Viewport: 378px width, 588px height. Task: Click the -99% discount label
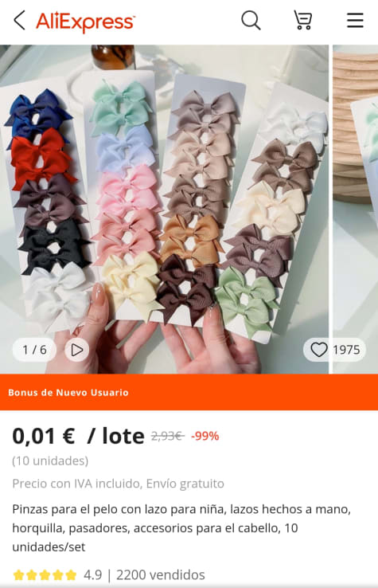click(205, 436)
